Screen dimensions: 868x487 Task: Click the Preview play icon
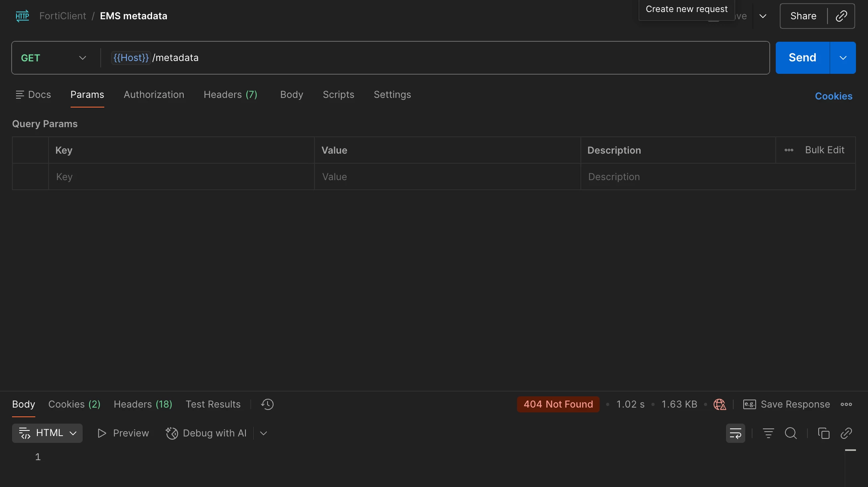pos(102,433)
